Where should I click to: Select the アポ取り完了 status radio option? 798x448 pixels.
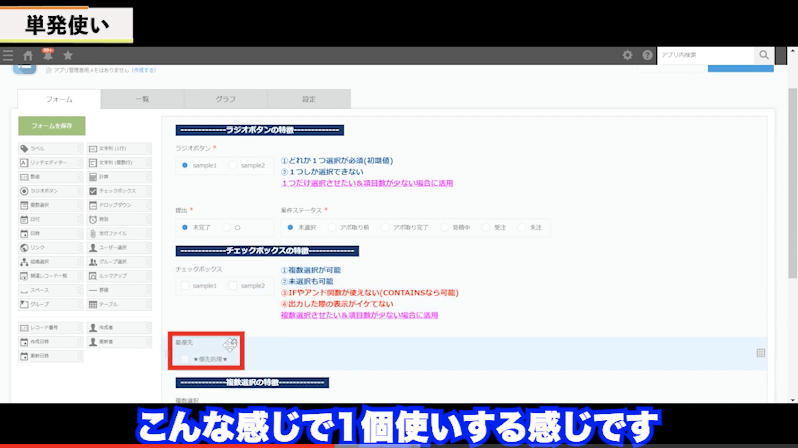tap(387, 227)
